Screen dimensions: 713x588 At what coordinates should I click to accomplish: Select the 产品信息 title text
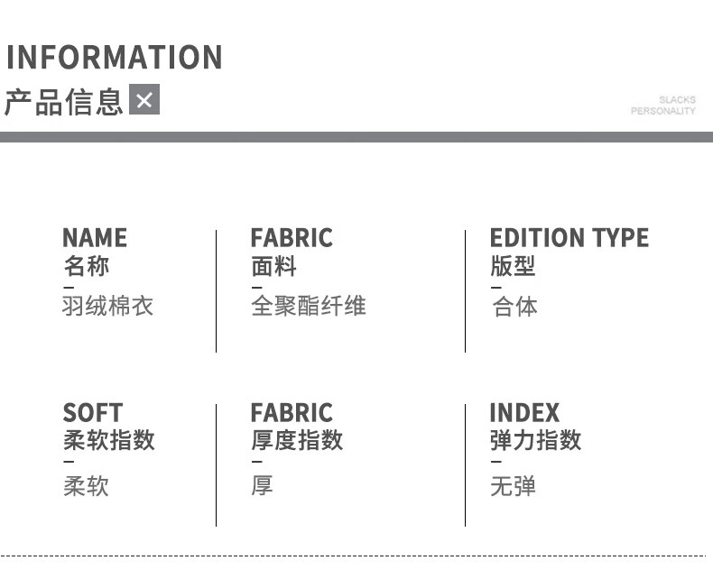coord(63,102)
